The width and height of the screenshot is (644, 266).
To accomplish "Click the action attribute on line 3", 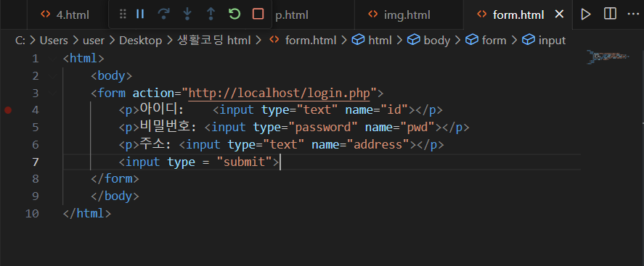I will (154, 93).
